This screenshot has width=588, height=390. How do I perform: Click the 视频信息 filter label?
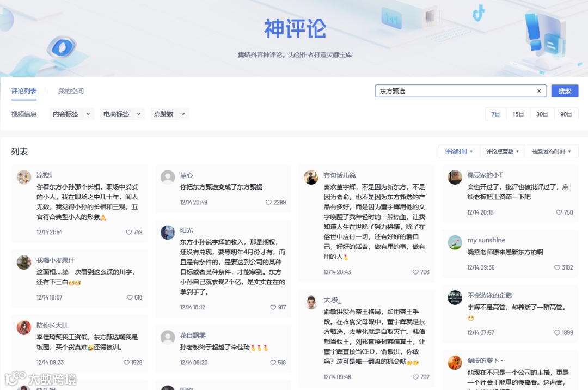pyautogui.click(x=24, y=114)
